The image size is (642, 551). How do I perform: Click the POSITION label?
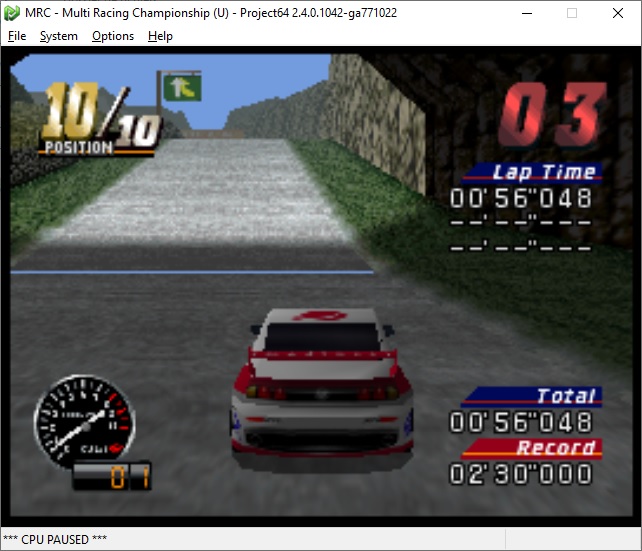pos(79,147)
